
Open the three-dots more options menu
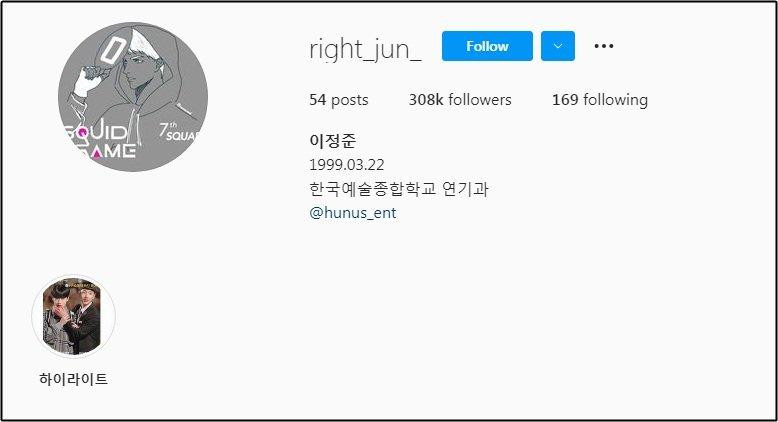pos(603,46)
